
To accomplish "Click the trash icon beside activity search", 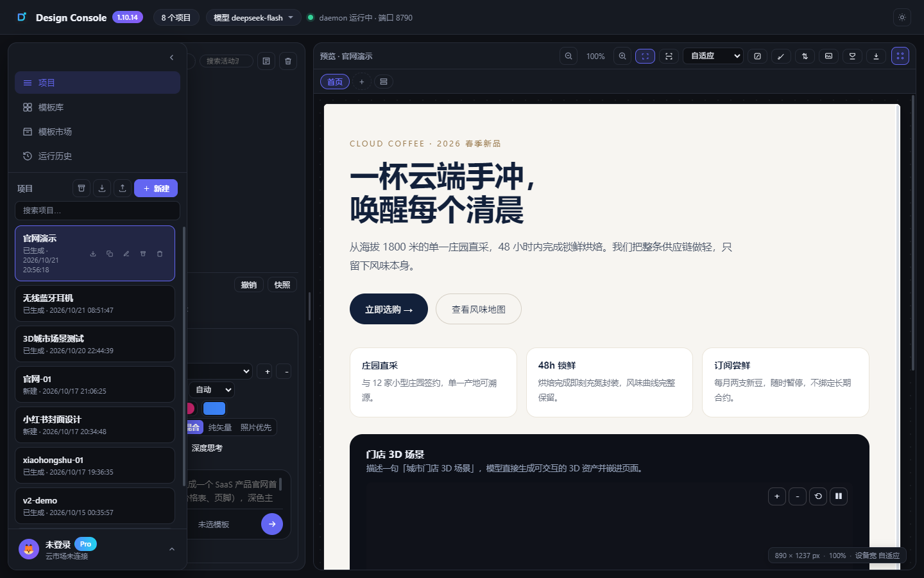I will click(x=288, y=61).
